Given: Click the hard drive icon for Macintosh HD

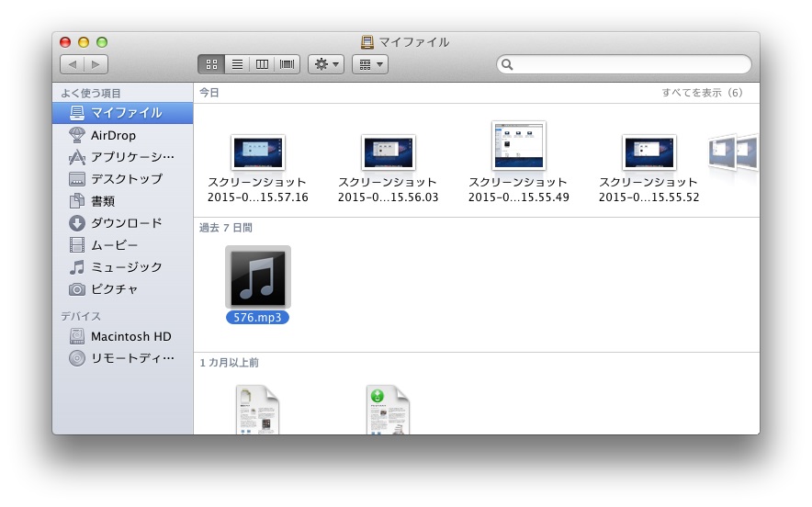Looking at the screenshot, I should 77,336.
